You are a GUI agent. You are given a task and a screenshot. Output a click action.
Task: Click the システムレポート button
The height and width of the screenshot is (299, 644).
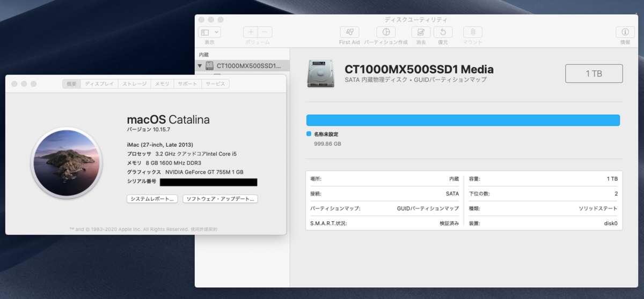(x=152, y=199)
